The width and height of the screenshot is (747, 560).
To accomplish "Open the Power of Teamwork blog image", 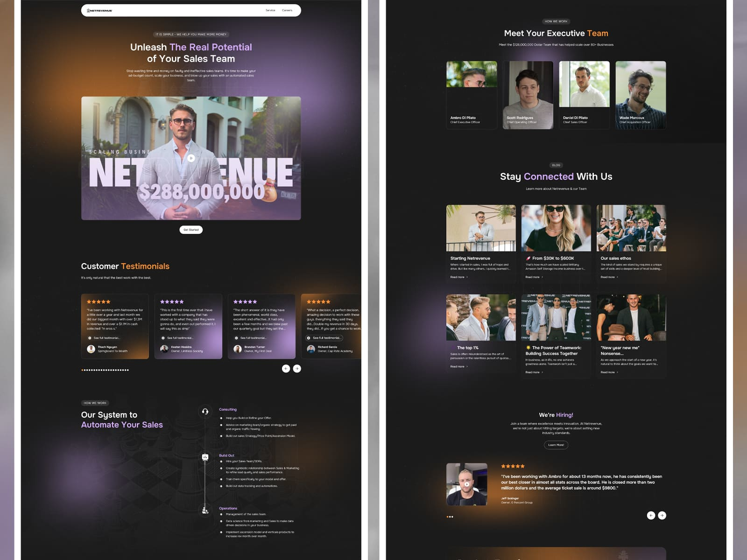I will [556, 317].
